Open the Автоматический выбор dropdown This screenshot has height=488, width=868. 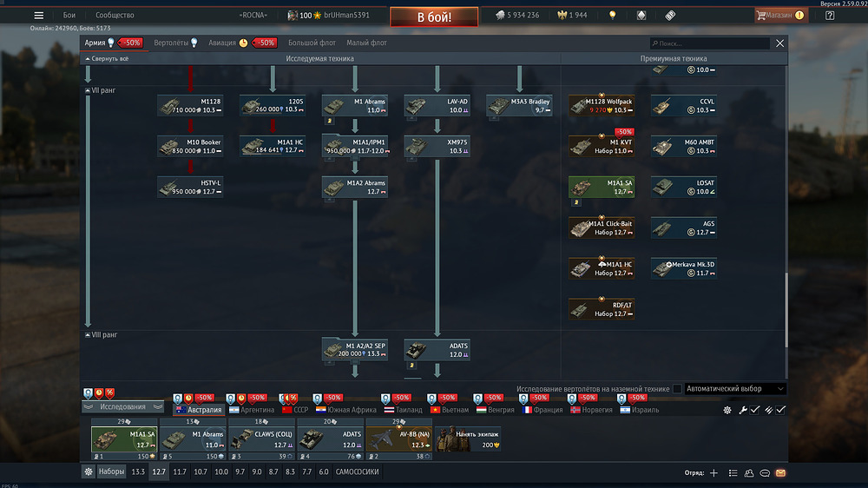coord(735,389)
